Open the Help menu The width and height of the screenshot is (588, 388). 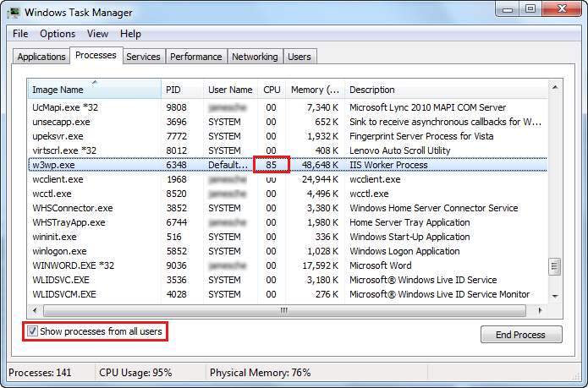pyautogui.click(x=130, y=34)
